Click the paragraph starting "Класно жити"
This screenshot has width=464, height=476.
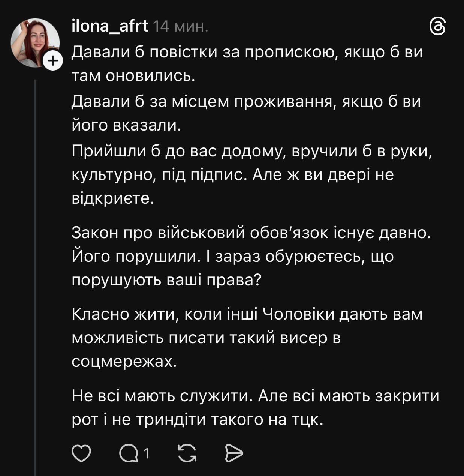tap(247, 314)
